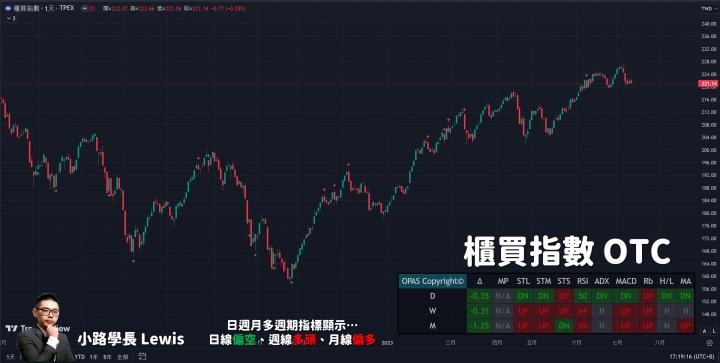Viewport: 720px width, 363px height.
Task: Click the STS column header
Action: point(564,281)
